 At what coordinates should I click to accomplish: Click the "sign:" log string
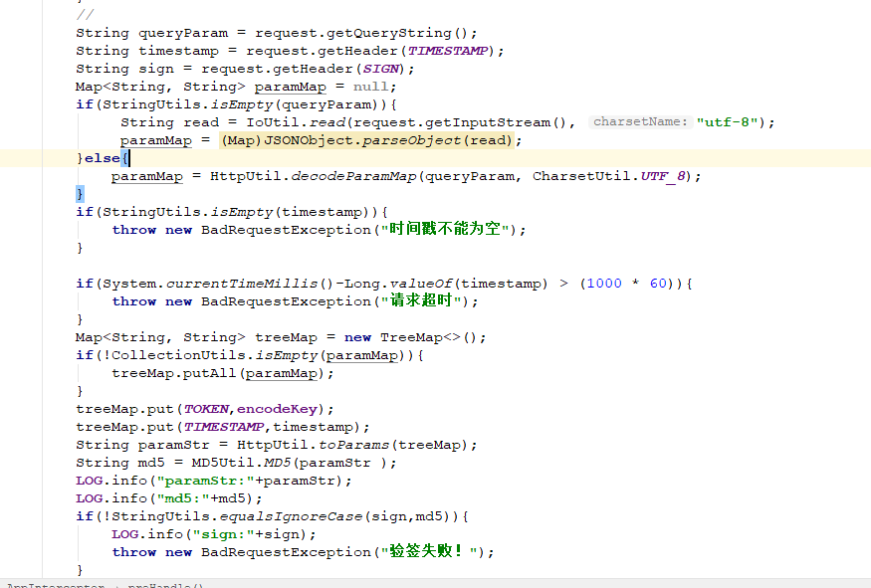pos(223,534)
